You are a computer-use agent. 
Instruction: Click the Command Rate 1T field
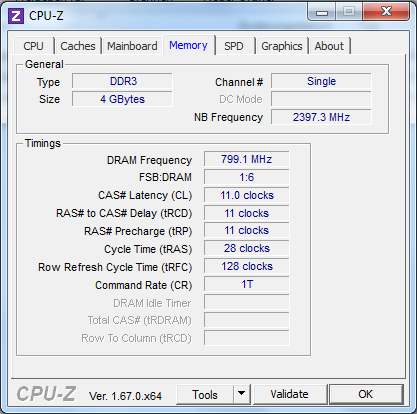pyautogui.click(x=247, y=284)
